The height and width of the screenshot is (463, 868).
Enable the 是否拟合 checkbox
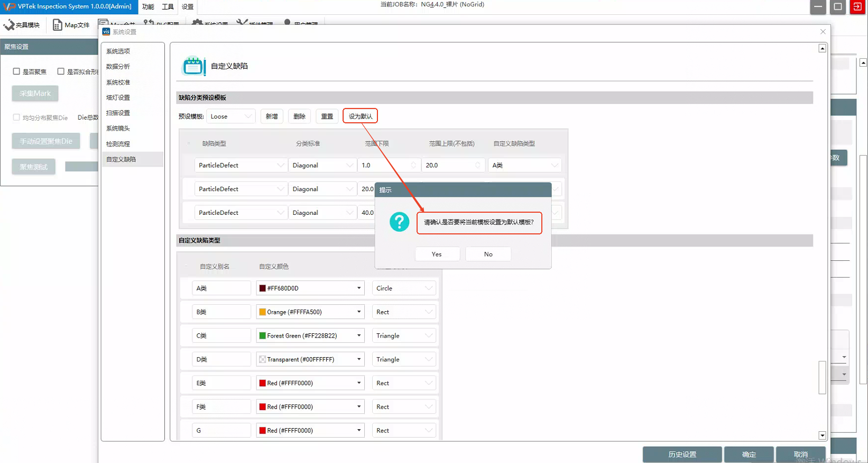61,71
